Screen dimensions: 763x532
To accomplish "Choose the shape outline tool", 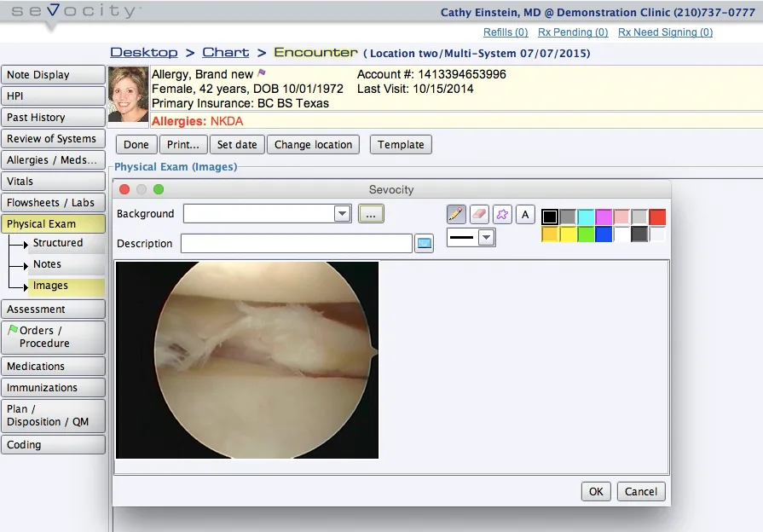I will point(500,214).
